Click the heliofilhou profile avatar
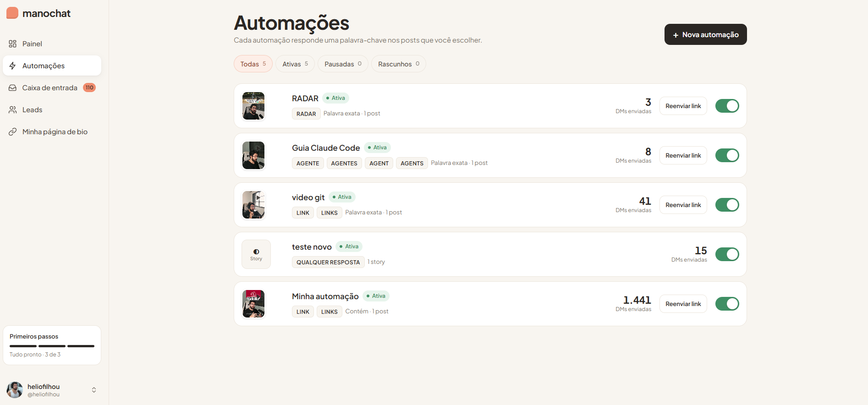The width and height of the screenshot is (868, 405). click(x=15, y=390)
